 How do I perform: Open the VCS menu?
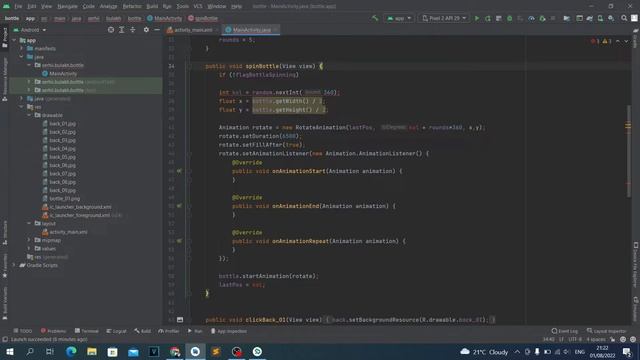click(198, 6)
